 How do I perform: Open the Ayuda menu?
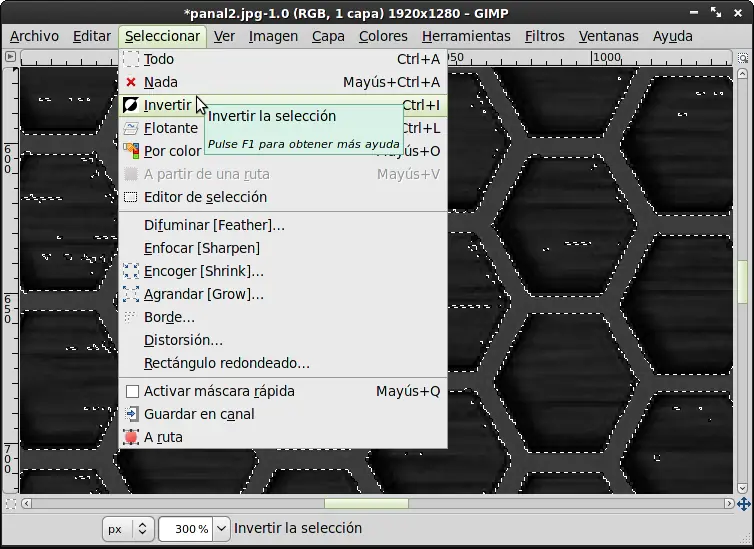672,37
